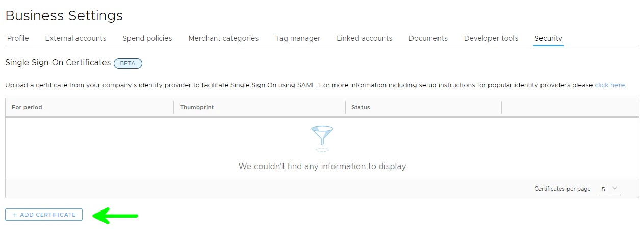Switch to the Documents tab
644x234 pixels.
(428, 38)
